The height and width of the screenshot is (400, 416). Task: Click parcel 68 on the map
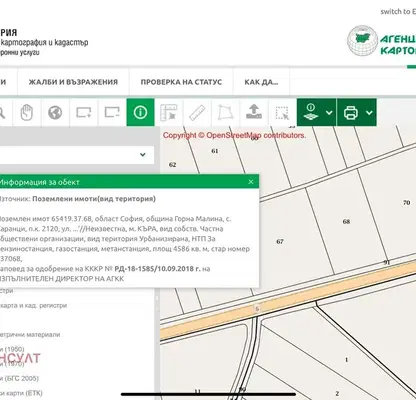[346, 222]
